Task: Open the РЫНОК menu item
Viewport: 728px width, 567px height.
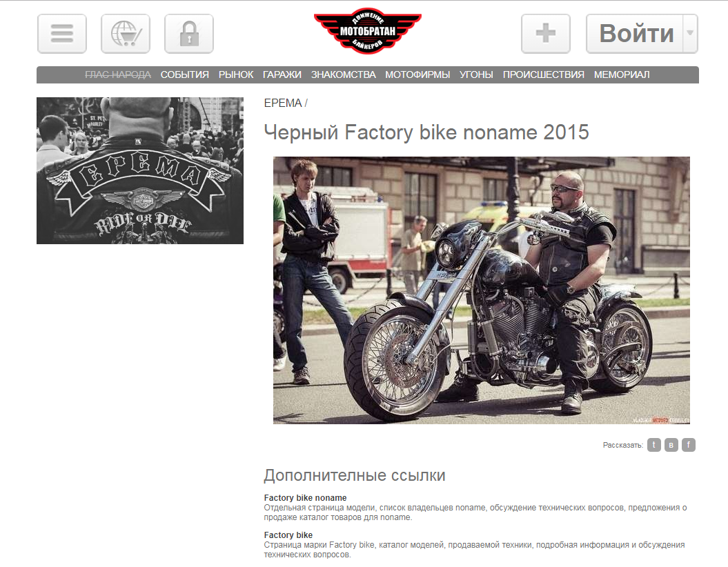Action: click(x=236, y=74)
